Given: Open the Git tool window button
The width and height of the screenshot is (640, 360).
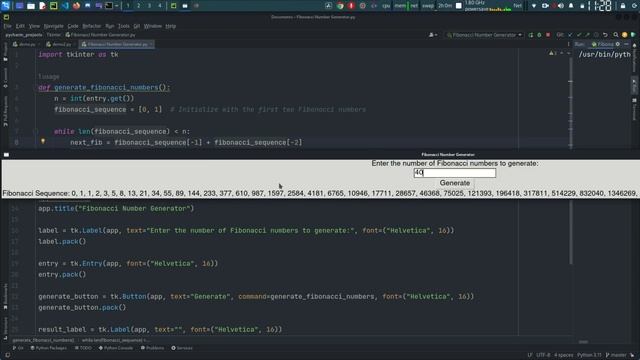Looking at the screenshot, I should coord(18,348).
